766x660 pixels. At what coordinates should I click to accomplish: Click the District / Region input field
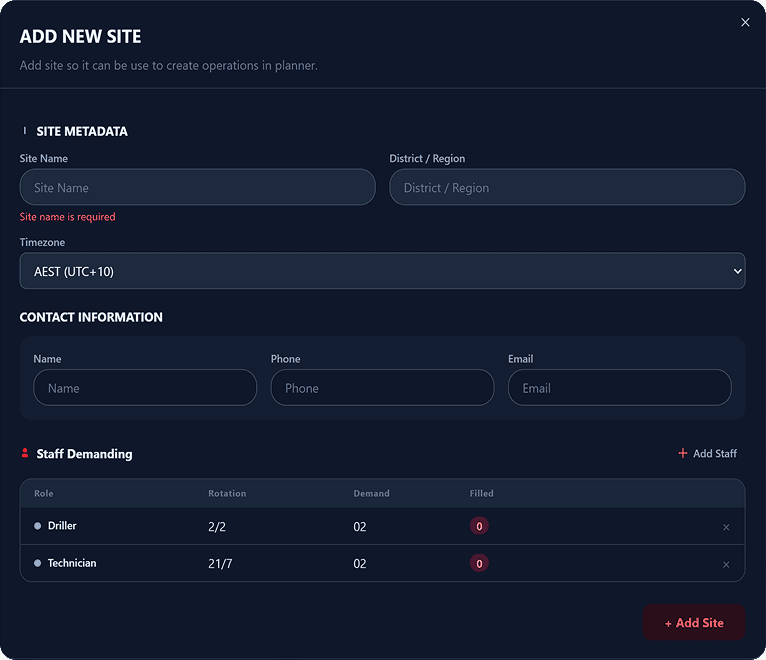[x=567, y=187]
